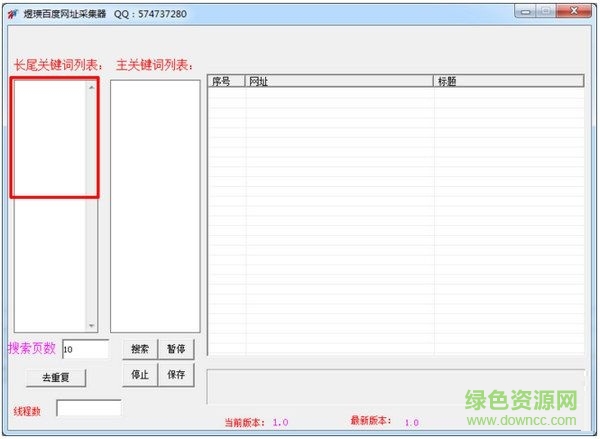The width and height of the screenshot is (600, 439).
Task: Click the 长尾关键词列表 label
Action: [59, 65]
